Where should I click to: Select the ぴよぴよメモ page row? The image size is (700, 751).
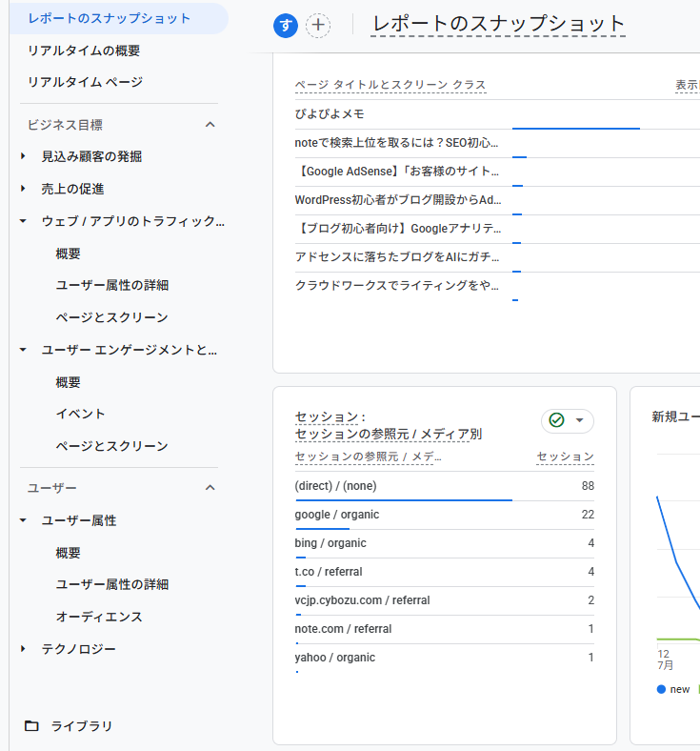330,114
